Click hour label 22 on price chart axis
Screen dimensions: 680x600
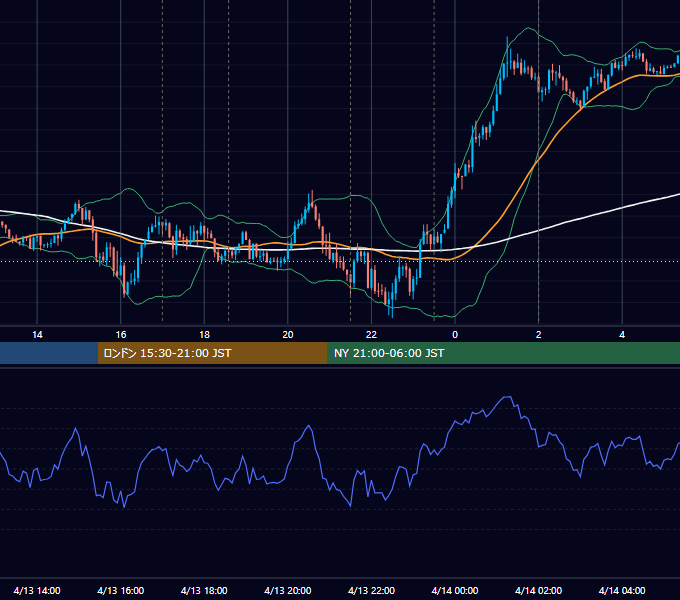click(x=371, y=335)
